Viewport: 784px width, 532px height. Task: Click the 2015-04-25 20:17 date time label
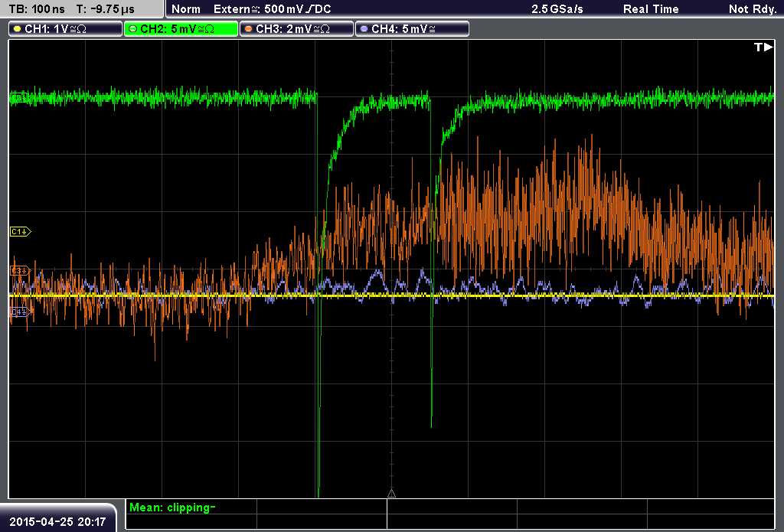pos(57,522)
